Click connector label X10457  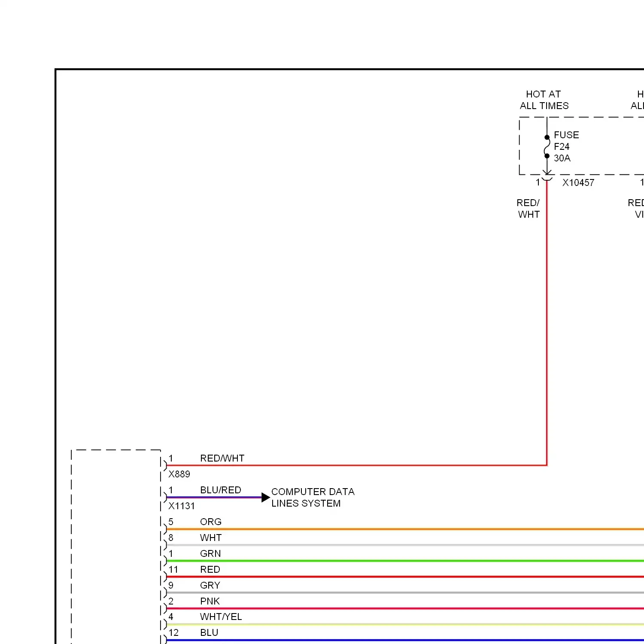[x=578, y=182]
